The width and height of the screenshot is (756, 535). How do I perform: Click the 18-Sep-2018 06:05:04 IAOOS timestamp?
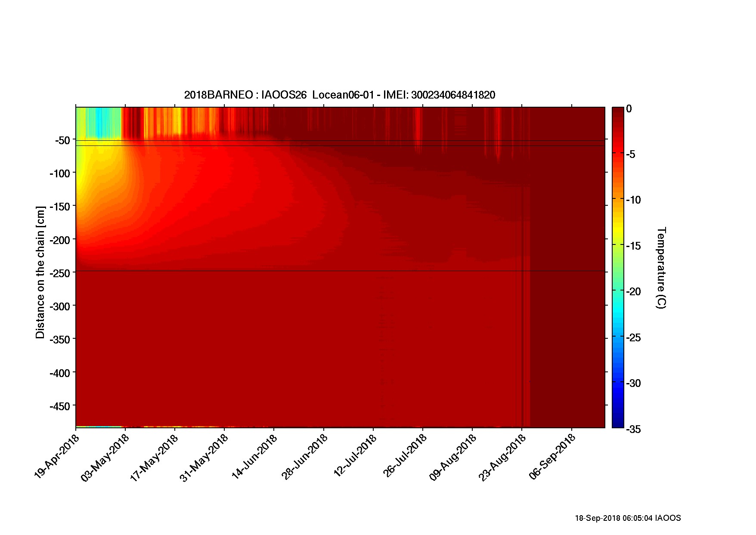click(x=628, y=518)
